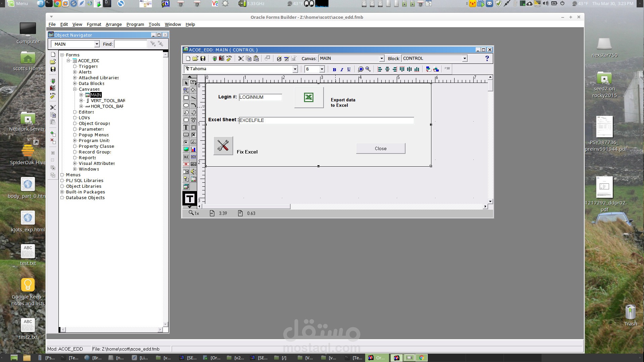Expand the Built-in Packages node
644x362 pixels.
pos(62,192)
